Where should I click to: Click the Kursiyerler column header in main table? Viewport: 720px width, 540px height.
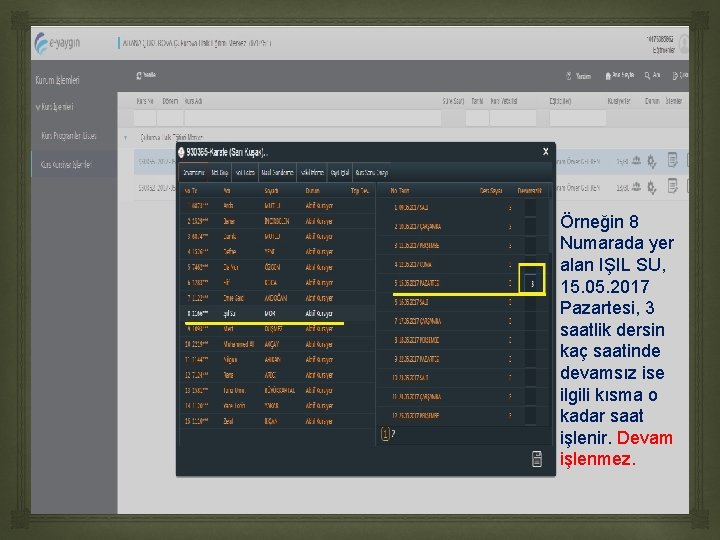(619, 101)
